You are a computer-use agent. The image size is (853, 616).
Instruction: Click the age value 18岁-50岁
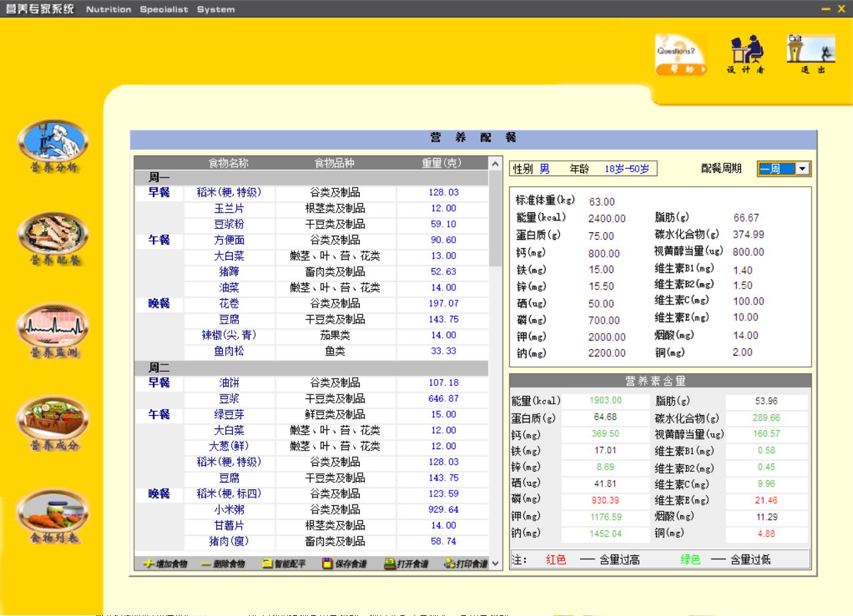[627, 170]
